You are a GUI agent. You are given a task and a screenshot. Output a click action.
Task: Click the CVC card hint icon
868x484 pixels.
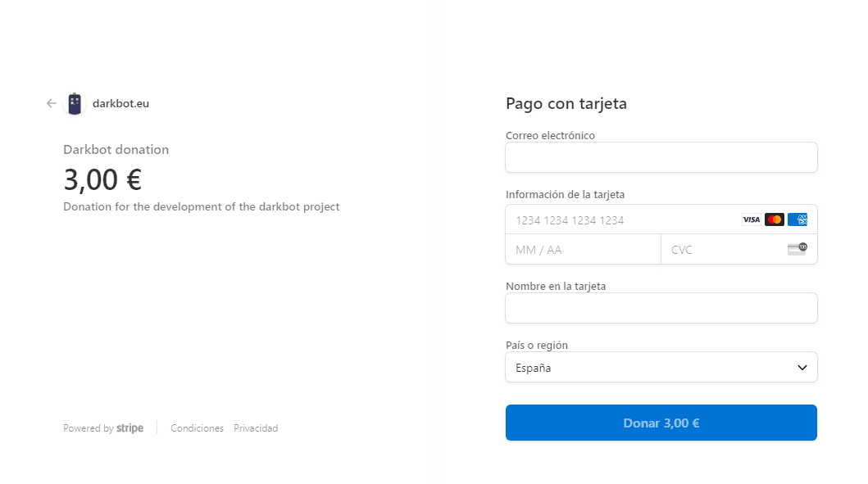[797, 249]
